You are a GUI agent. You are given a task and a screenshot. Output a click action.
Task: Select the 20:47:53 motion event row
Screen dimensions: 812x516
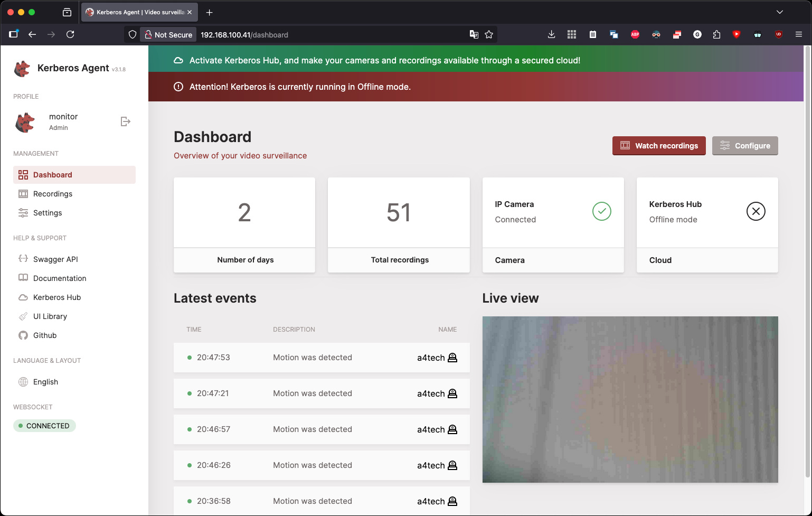pyautogui.click(x=322, y=358)
